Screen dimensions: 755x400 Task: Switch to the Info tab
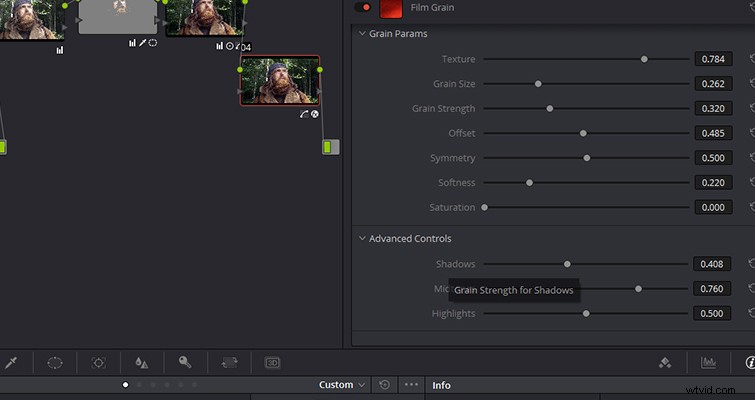click(x=441, y=385)
